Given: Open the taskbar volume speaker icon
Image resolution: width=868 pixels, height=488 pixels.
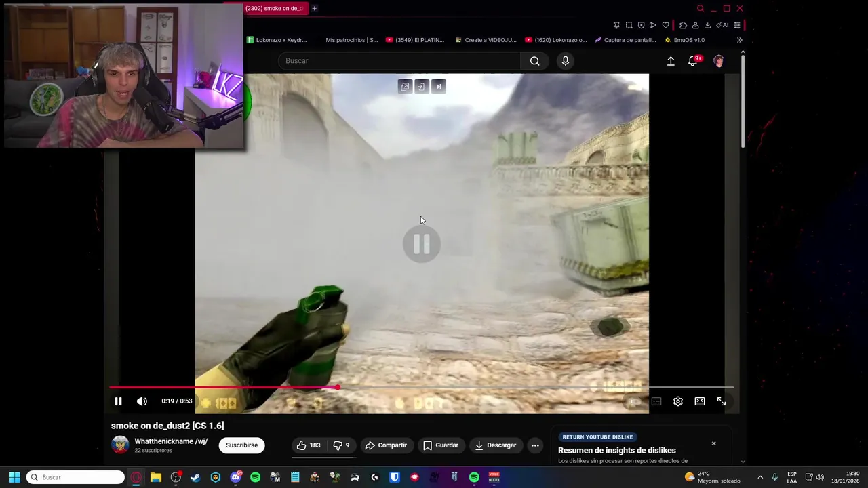Looking at the screenshot, I should (820, 477).
